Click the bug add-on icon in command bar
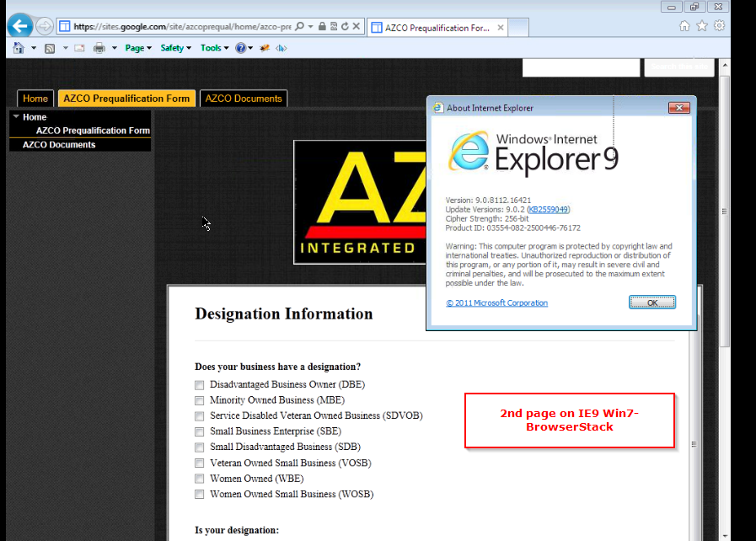The height and width of the screenshot is (541, 756). coord(264,48)
